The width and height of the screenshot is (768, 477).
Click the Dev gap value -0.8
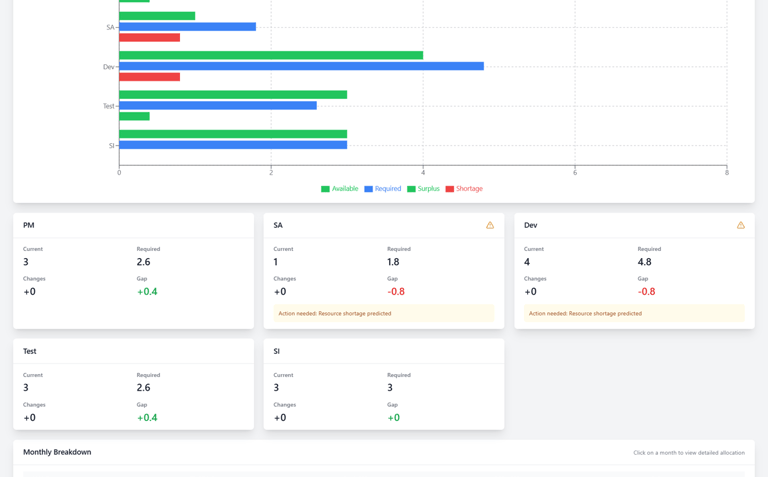pyautogui.click(x=647, y=292)
